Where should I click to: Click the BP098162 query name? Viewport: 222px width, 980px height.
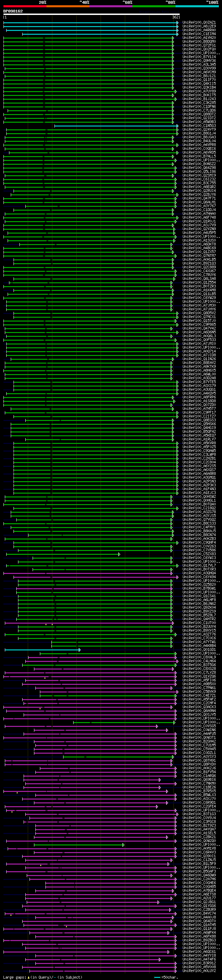click(13, 11)
